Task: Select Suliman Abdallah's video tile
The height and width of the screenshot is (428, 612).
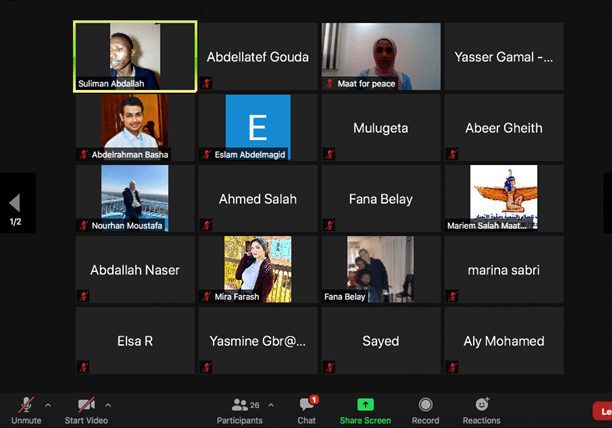Action: 135,57
